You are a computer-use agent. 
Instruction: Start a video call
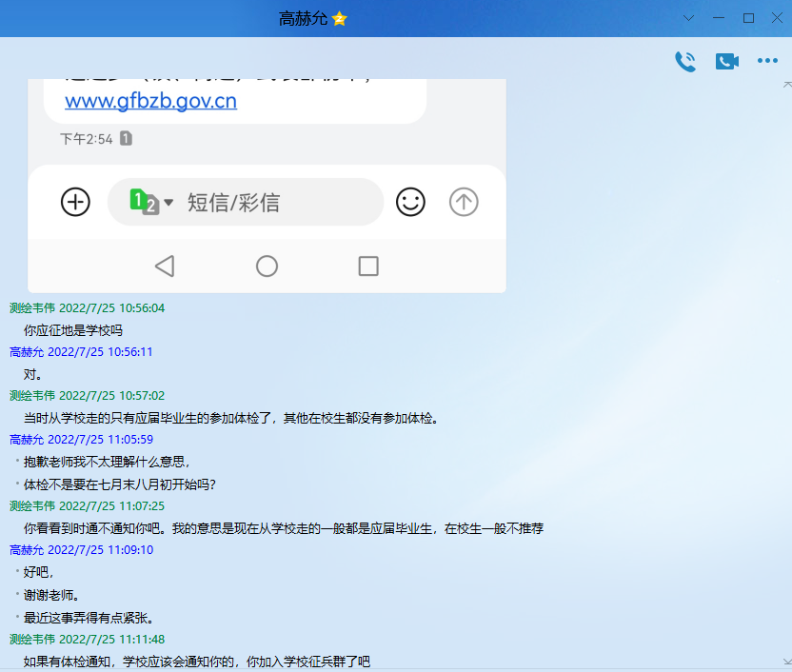pyautogui.click(x=726, y=61)
